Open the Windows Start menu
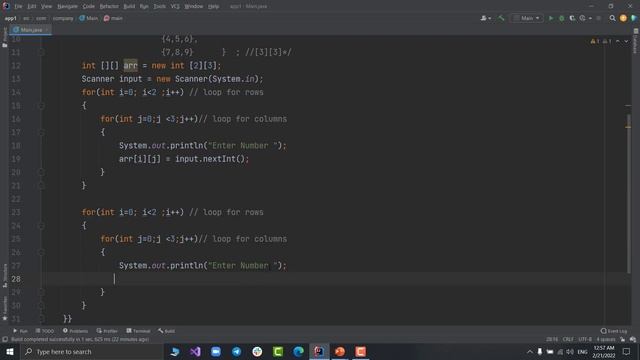The image size is (640, 360). click(x=10, y=351)
